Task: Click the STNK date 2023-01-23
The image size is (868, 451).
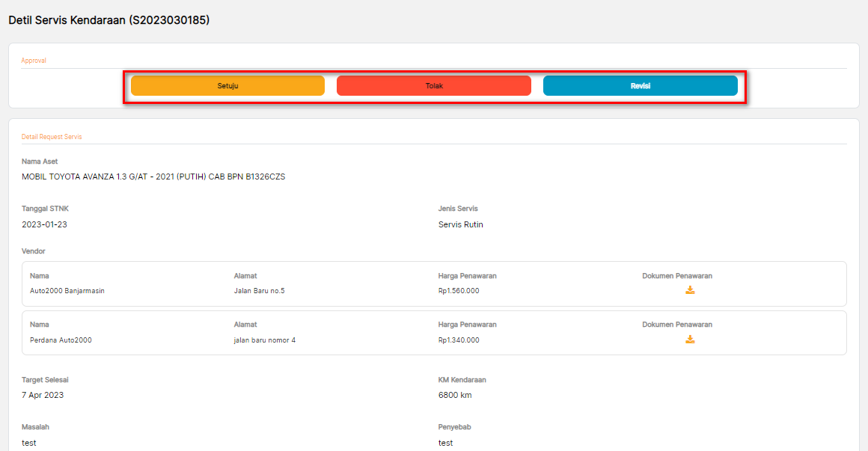Action: (45, 224)
